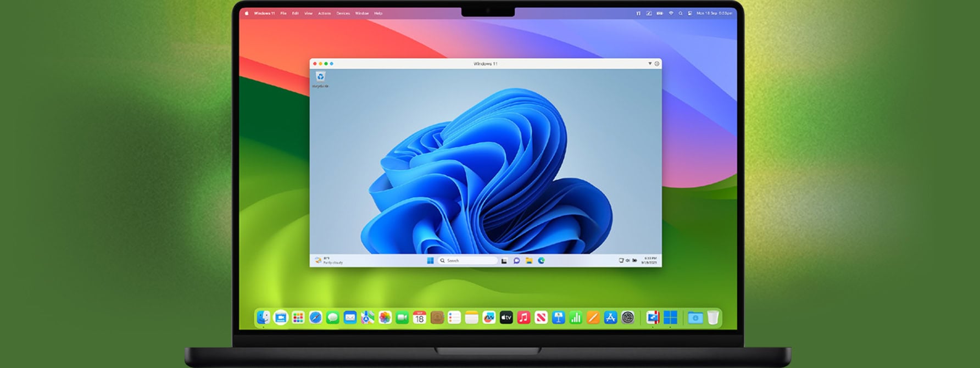Open Notes app in Dock

click(471, 317)
